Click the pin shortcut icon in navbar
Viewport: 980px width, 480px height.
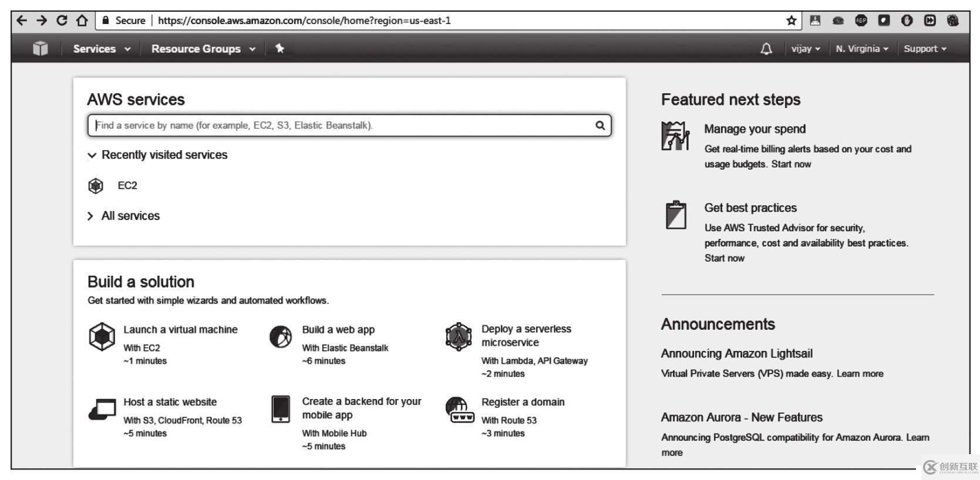click(x=280, y=49)
